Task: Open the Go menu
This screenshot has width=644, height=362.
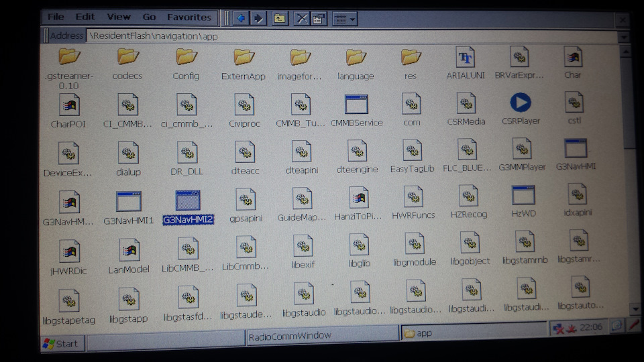Action: (x=149, y=17)
